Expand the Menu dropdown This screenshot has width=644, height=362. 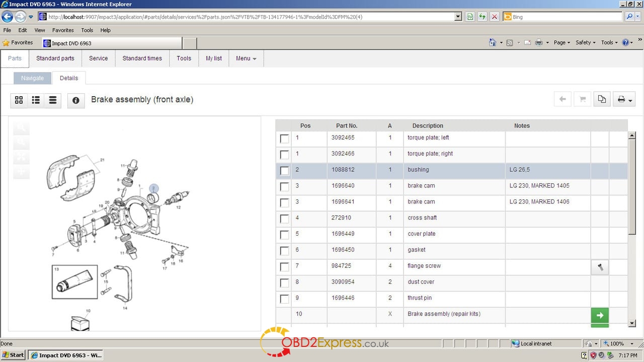(246, 58)
